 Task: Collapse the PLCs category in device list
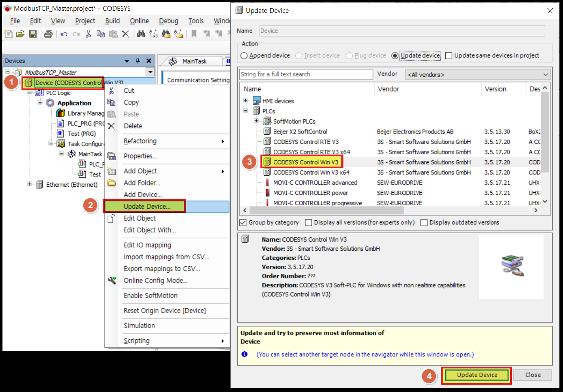coord(246,111)
